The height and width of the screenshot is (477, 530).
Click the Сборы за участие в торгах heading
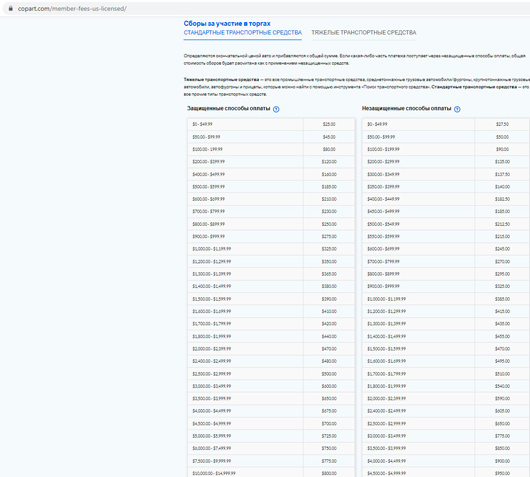click(x=227, y=23)
